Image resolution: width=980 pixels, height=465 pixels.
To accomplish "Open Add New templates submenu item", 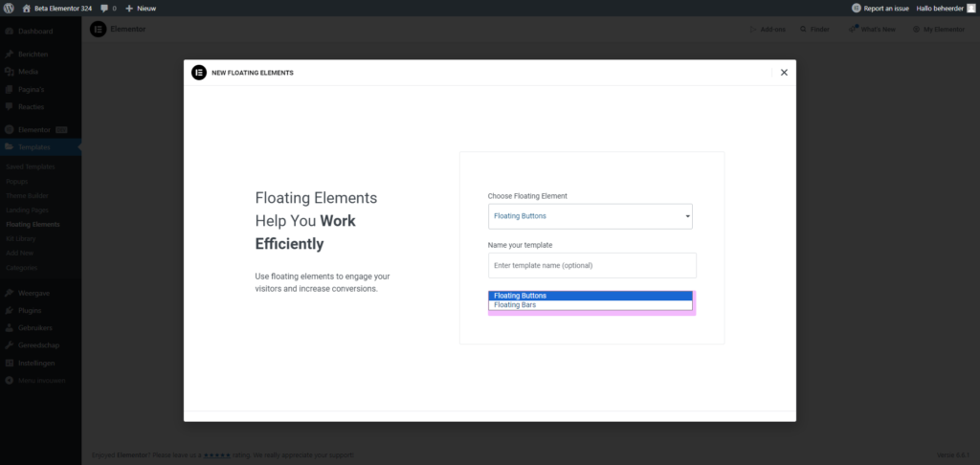I will point(19,254).
